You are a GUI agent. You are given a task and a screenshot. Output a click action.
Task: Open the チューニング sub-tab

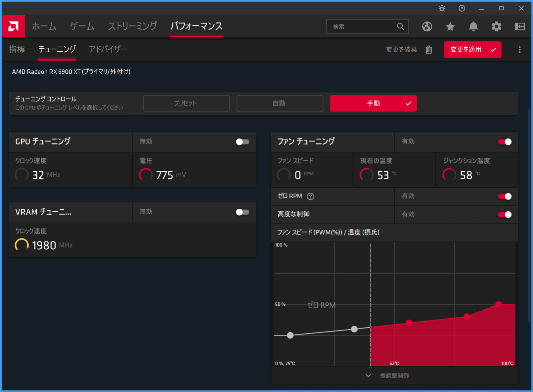tap(57, 49)
